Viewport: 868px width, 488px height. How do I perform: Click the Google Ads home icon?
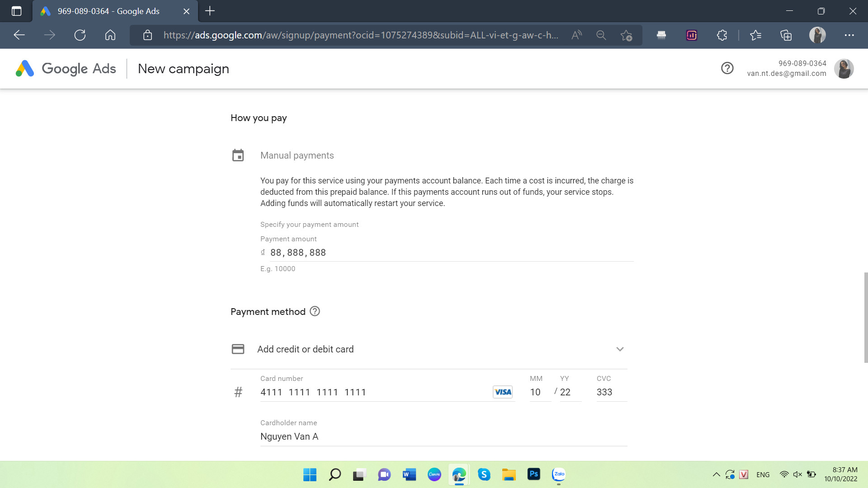(23, 69)
